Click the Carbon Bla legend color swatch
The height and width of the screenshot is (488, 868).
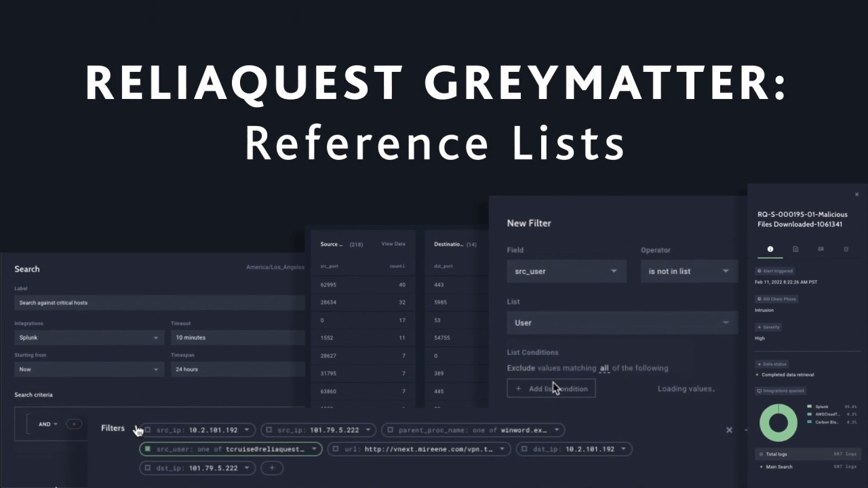pyautogui.click(x=809, y=422)
